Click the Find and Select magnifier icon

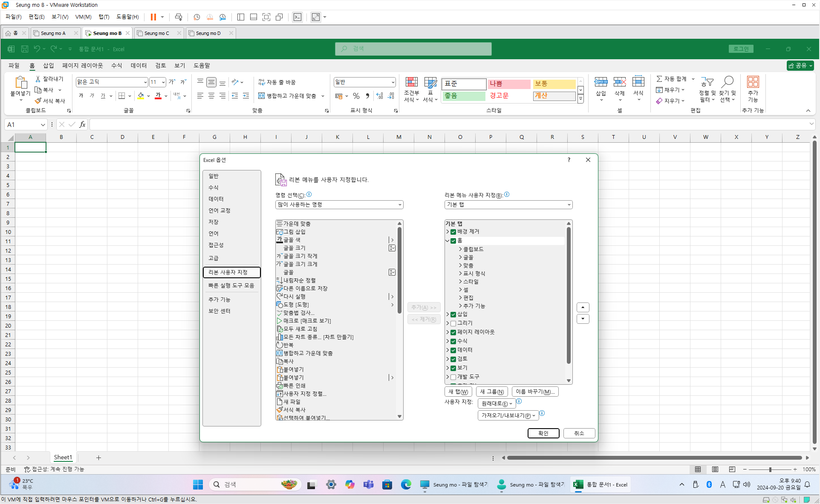pos(728,82)
